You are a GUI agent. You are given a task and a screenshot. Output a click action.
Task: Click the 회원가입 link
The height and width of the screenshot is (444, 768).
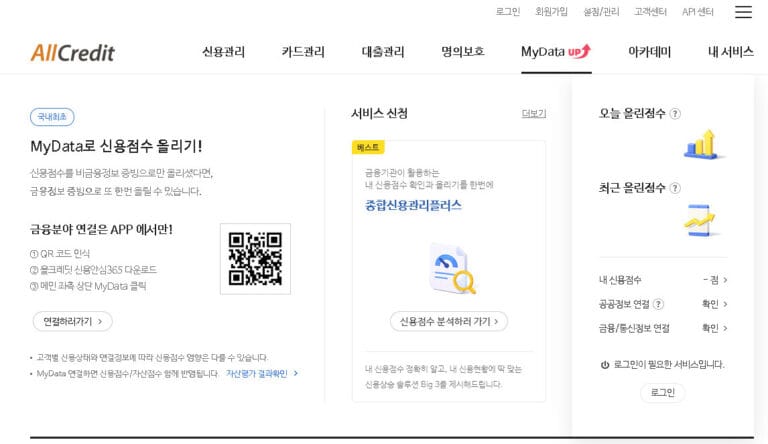[552, 12]
